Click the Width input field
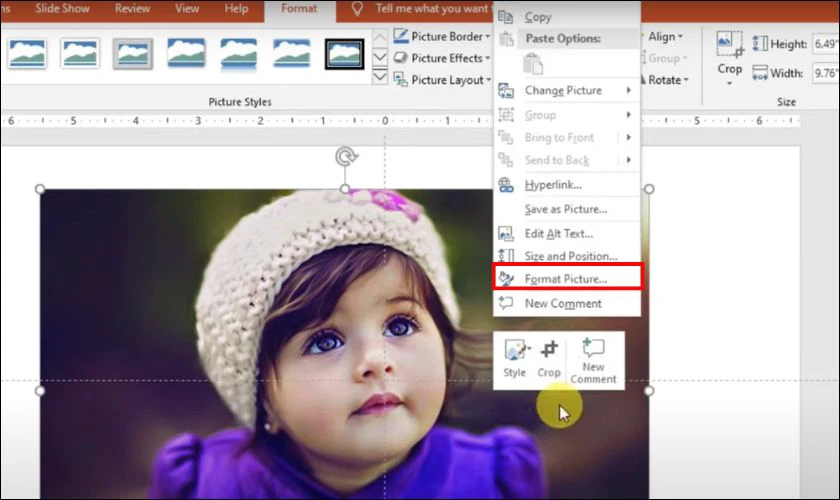 coord(826,73)
